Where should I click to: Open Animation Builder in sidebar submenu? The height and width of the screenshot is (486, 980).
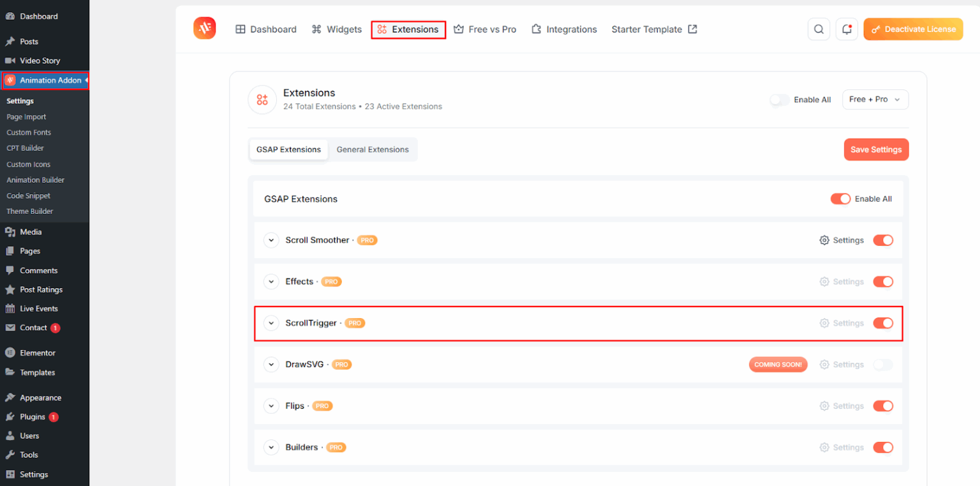(x=36, y=180)
